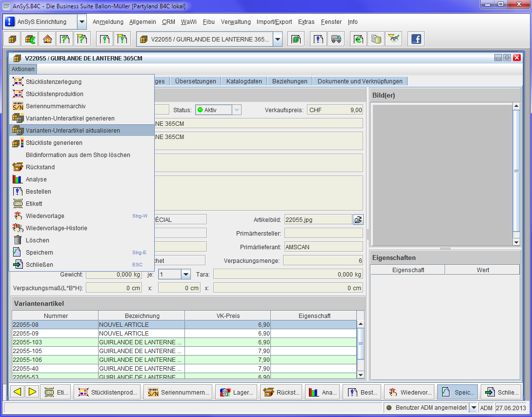Click the Bild(er) panel vertical scrollbar

(516, 171)
